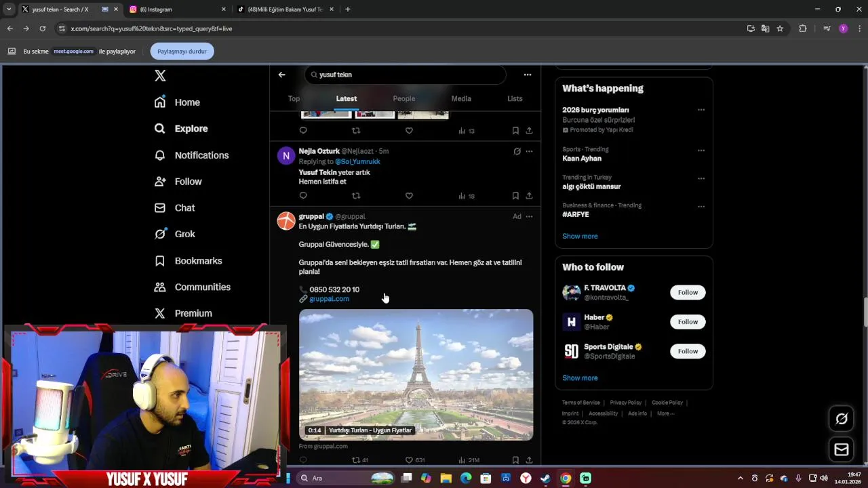Share Nejla Ozturk's tweet

pyautogui.click(x=529, y=196)
